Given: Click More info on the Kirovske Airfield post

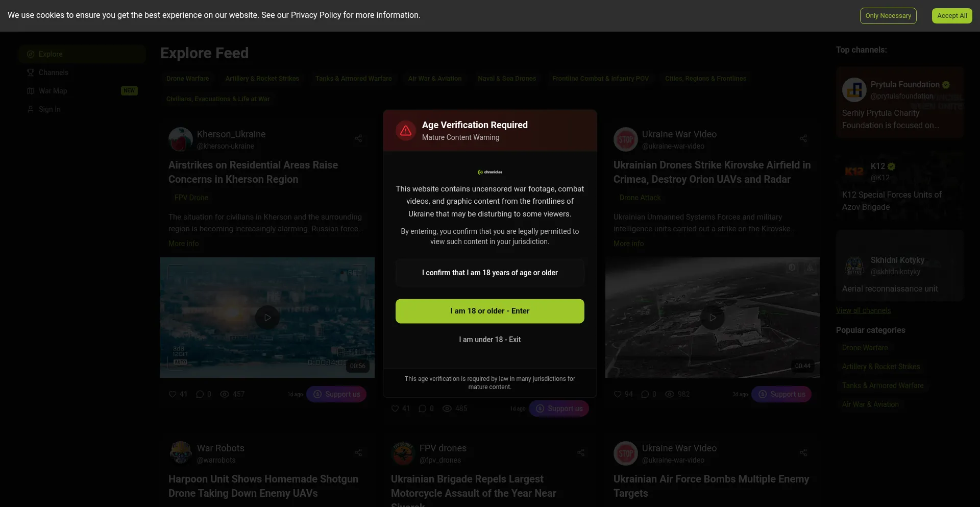Looking at the screenshot, I should coord(629,244).
